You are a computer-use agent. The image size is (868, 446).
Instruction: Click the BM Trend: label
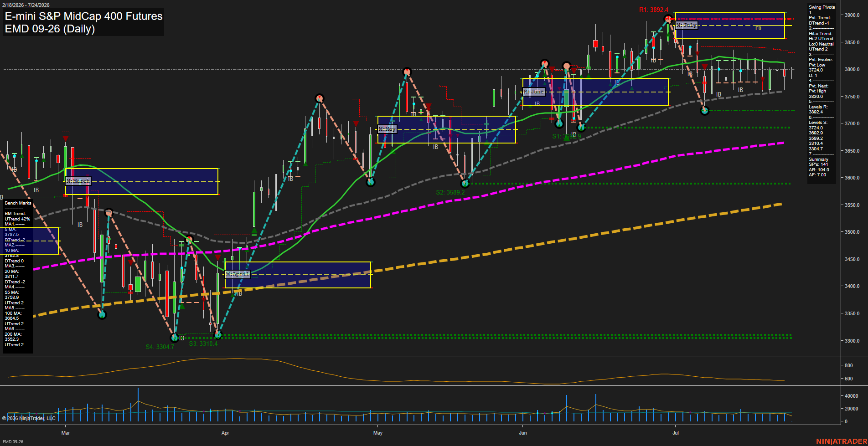point(15,214)
